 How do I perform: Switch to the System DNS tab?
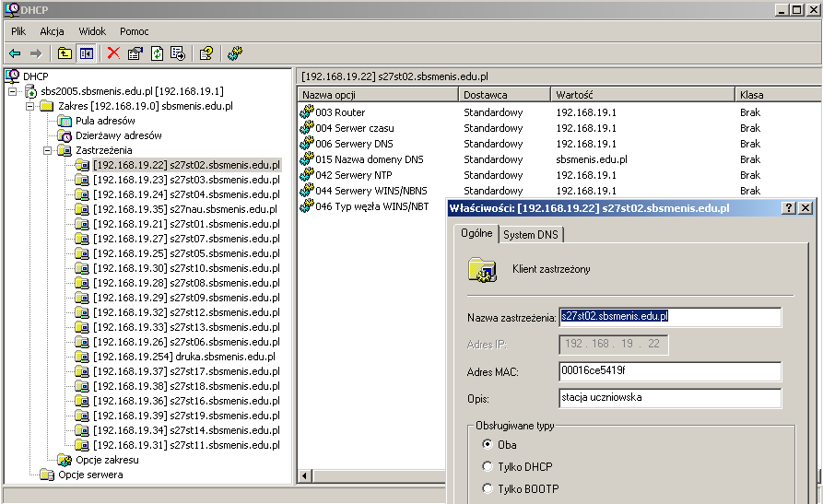click(531, 235)
